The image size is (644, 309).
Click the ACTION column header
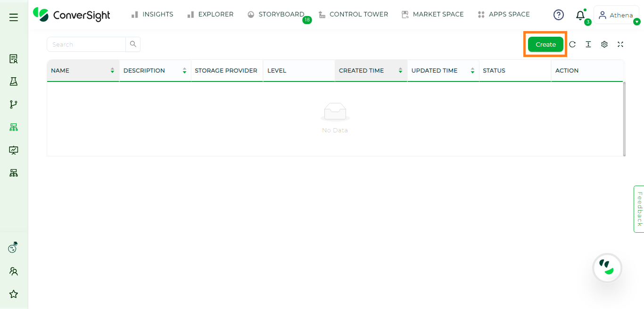587,71
